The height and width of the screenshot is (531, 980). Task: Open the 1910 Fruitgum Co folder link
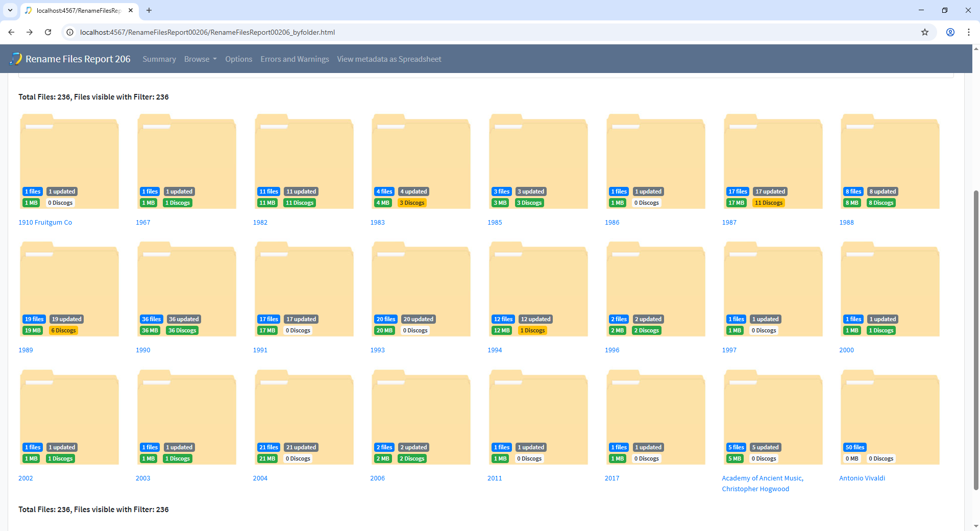(x=45, y=223)
